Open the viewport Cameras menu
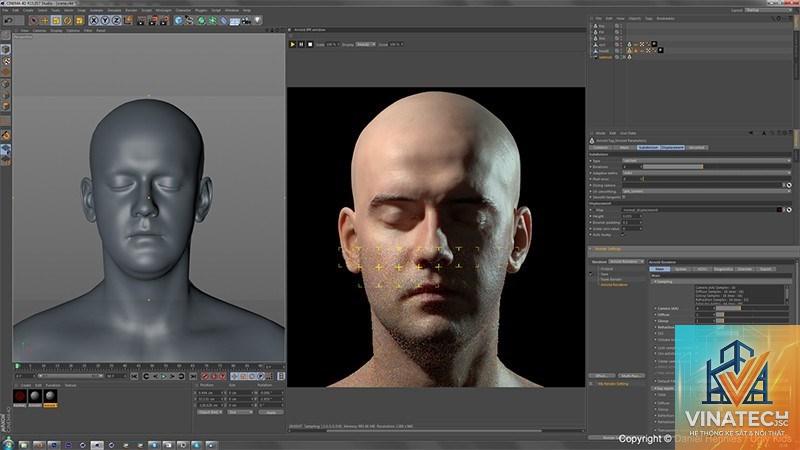 point(39,31)
